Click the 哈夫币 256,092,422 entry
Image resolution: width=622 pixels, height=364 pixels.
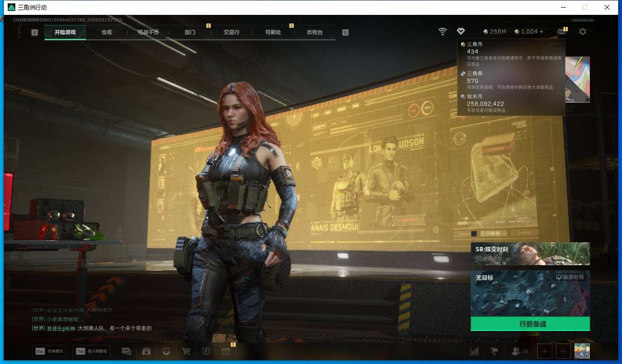(x=511, y=103)
